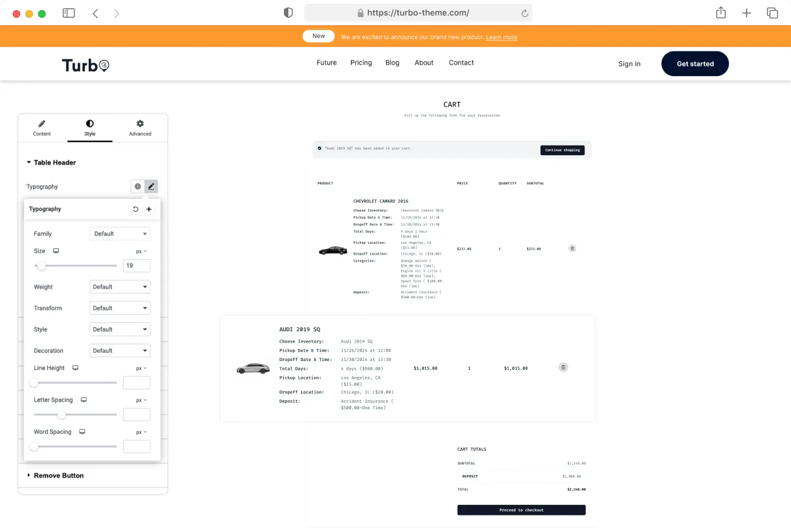Remove Chevrolet Camaro 2016 with trash icon
The height and width of the screenshot is (532, 791).
point(572,248)
